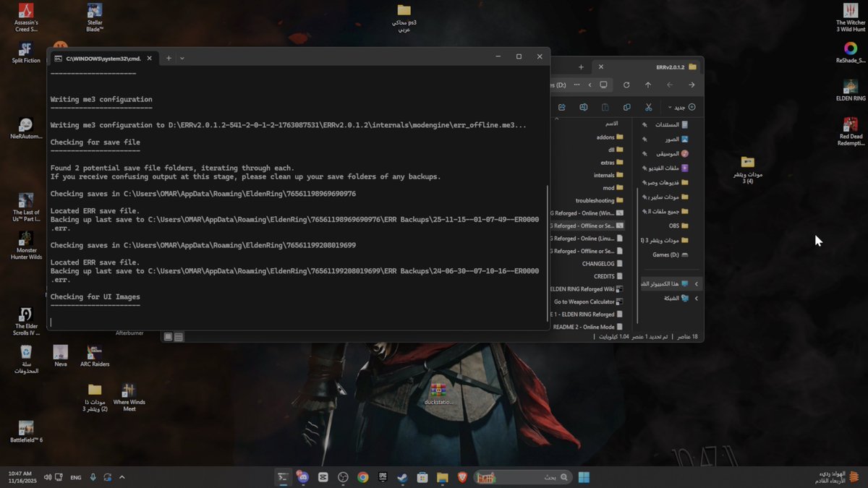Expand This PC in Explorer sidebar

pos(697,284)
